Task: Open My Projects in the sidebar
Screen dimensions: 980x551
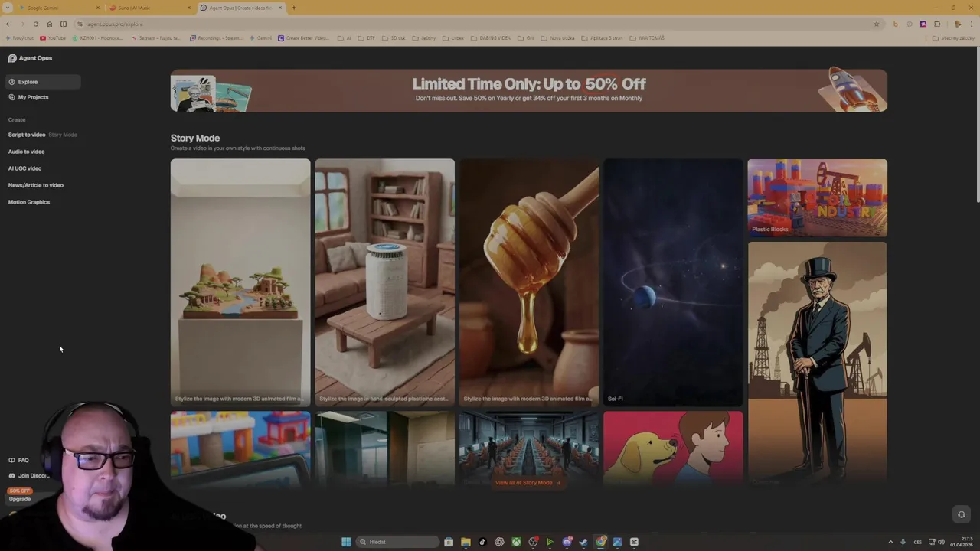Action: tap(28, 97)
